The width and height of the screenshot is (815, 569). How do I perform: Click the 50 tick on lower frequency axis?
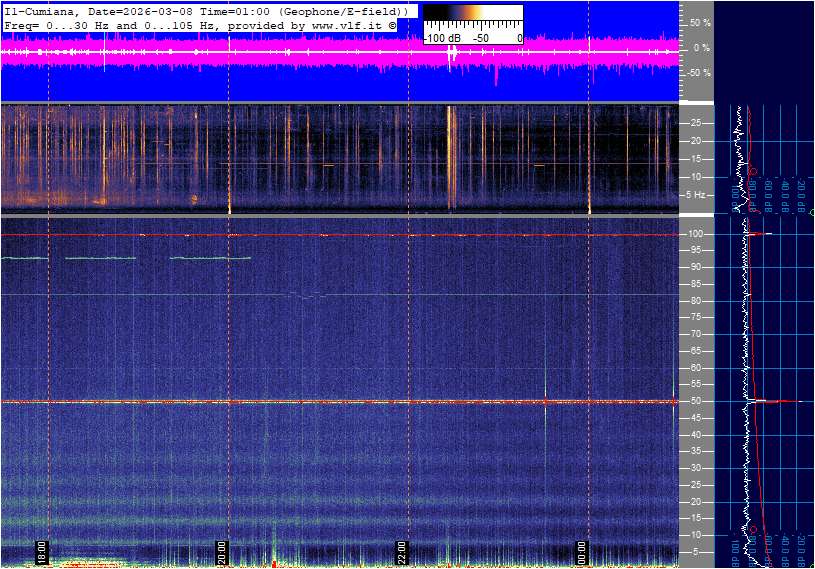pyautogui.click(x=696, y=402)
